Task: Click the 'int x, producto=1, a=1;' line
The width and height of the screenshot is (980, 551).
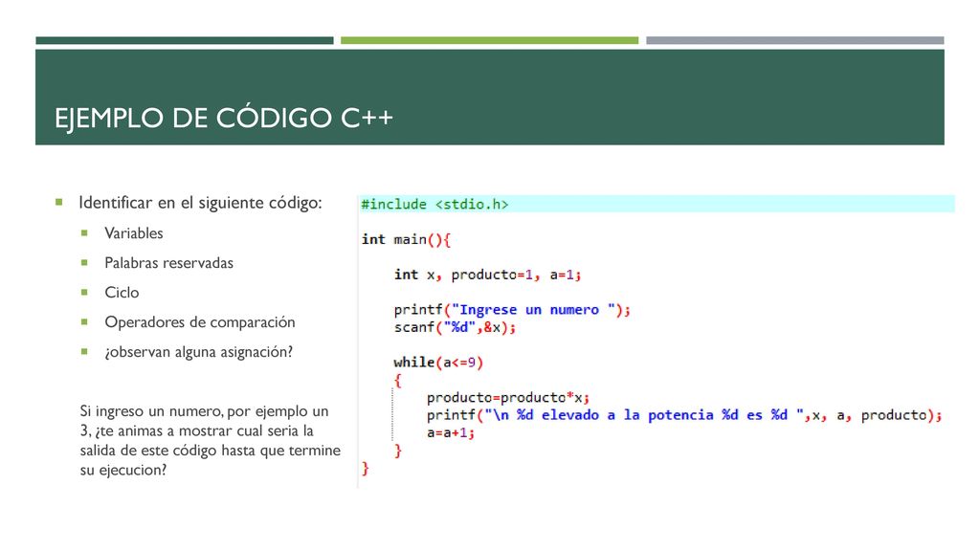Action: [487, 275]
